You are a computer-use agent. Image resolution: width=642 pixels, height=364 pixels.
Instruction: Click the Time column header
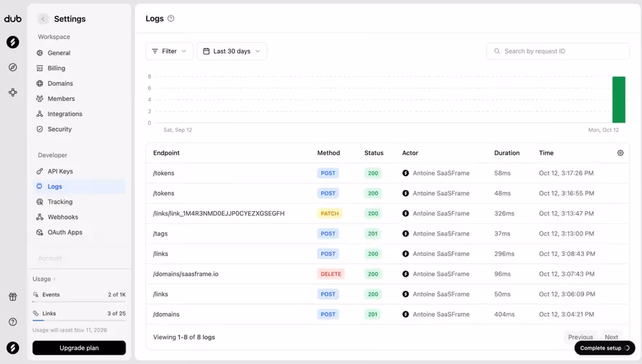click(546, 153)
